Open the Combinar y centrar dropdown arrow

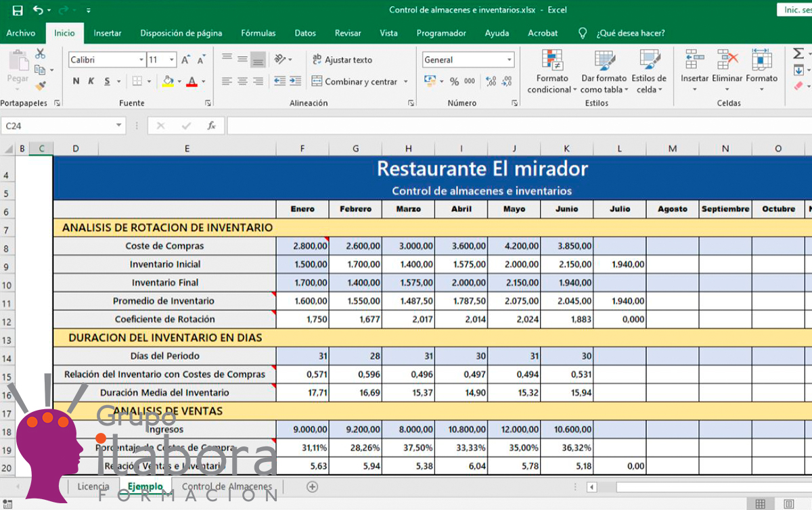pyautogui.click(x=406, y=82)
